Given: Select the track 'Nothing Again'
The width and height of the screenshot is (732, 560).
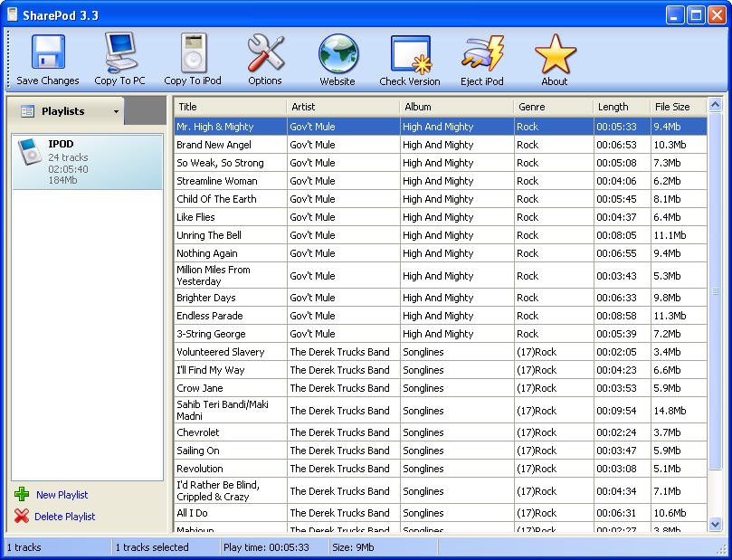Looking at the screenshot, I should pyautogui.click(x=441, y=253).
